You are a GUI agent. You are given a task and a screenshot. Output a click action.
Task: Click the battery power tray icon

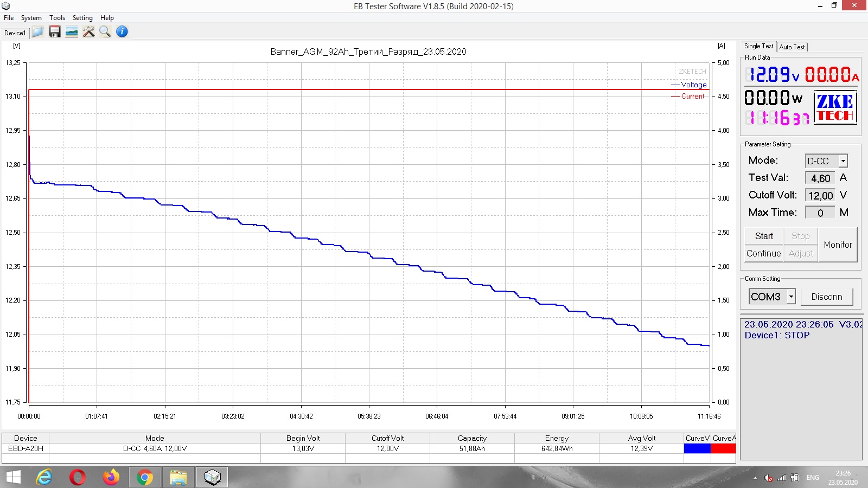795,478
